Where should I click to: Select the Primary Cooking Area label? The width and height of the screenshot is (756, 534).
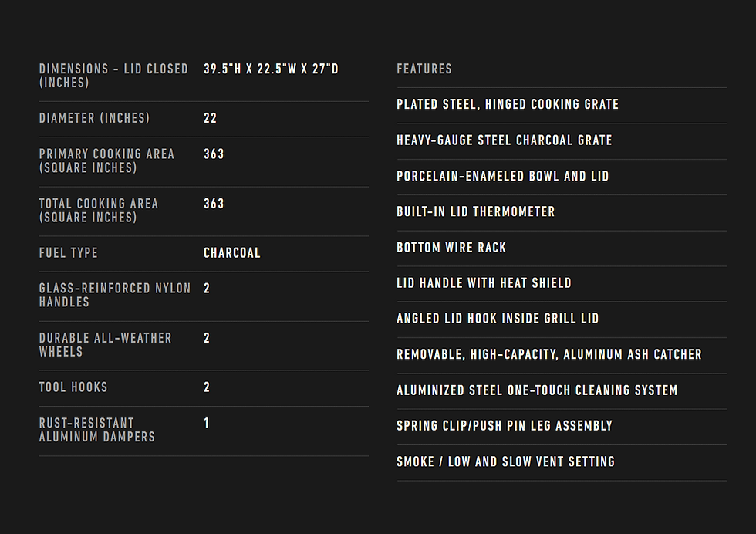106,161
